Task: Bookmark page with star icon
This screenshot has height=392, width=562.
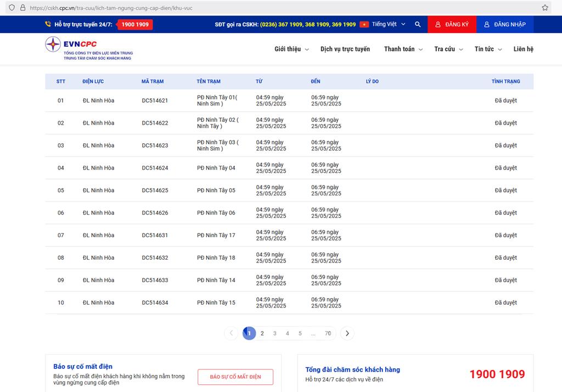Action: 545,8
